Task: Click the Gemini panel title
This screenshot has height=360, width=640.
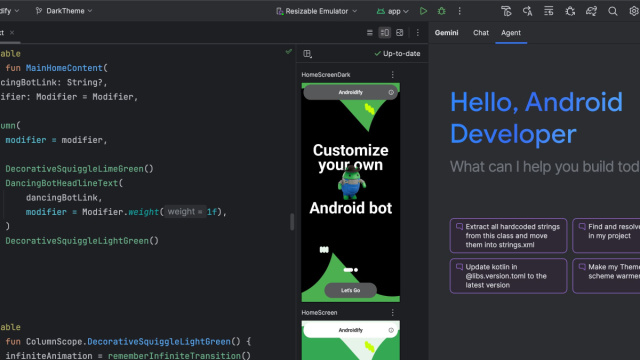Action: point(447,33)
